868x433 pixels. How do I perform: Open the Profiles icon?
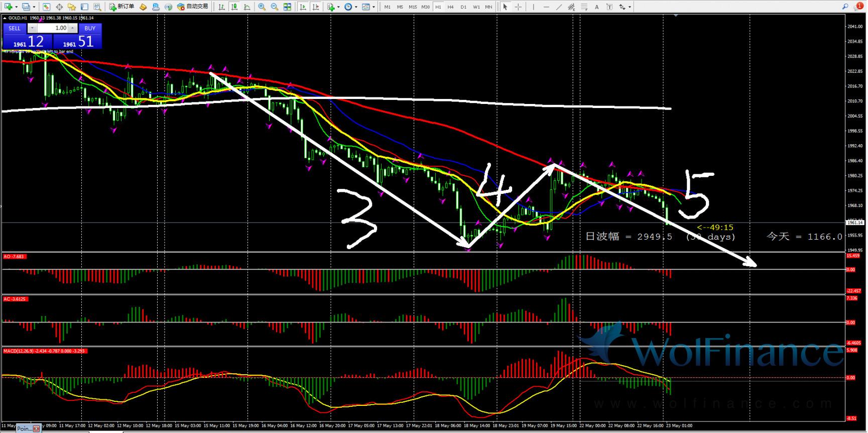click(26, 7)
